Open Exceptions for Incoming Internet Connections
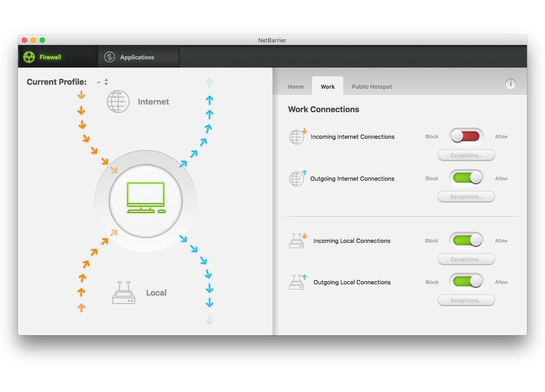Image resolution: width=545 pixels, height=392 pixels. coord(466,155)
